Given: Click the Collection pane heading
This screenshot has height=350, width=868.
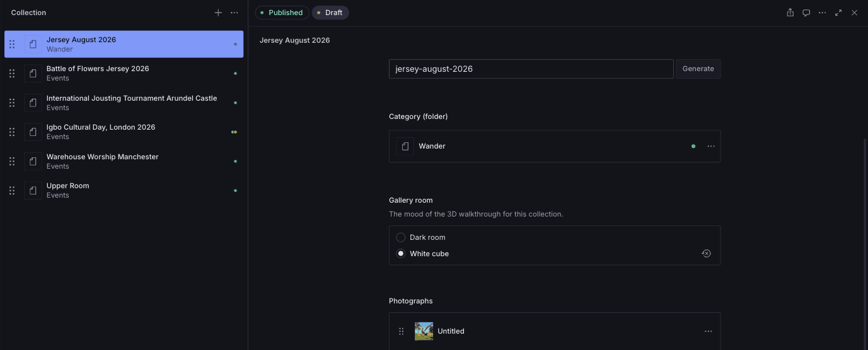Looking at the screenshot, I should pos(28,13).
